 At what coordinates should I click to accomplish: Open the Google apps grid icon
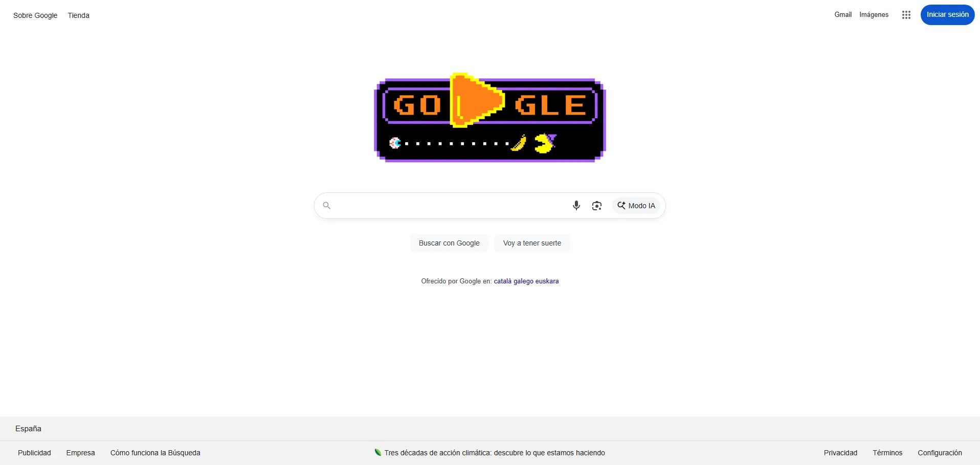tap(906, 15)
